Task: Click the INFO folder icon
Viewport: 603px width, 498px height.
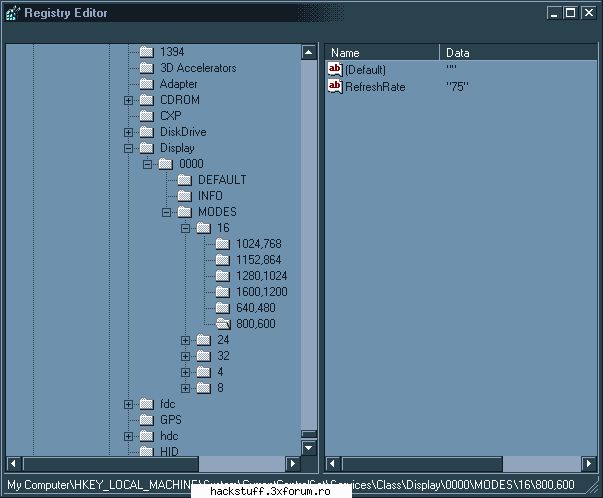Action: (x=185, y=196)
